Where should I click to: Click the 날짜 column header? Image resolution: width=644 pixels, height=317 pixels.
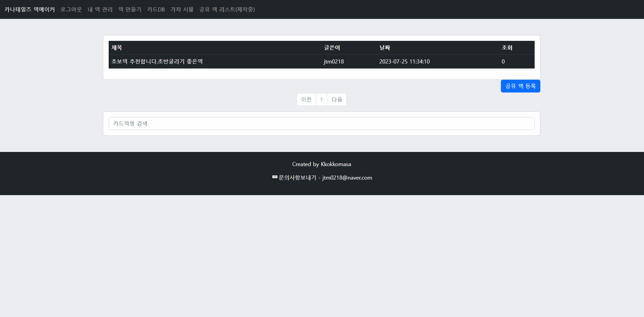pyautogui.click(x=384, y=48)
